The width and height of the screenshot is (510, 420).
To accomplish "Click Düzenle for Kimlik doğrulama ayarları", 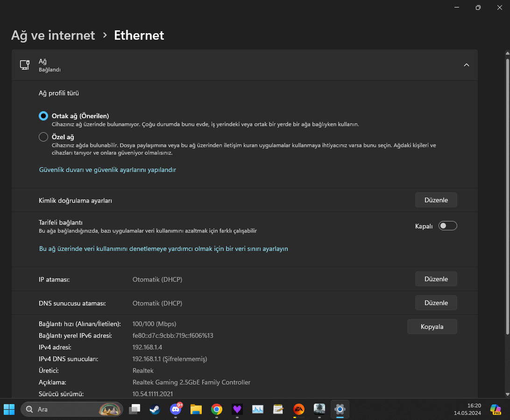I will tap(436, 200).
